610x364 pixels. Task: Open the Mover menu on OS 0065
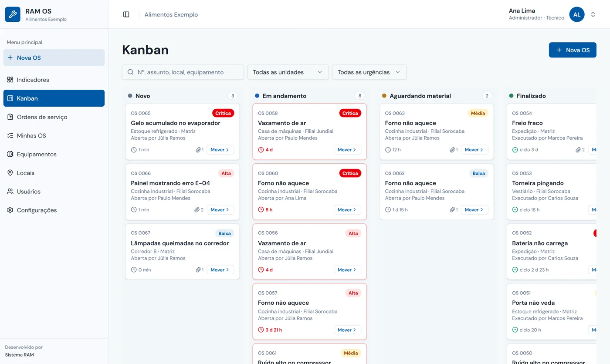(220, 150)
